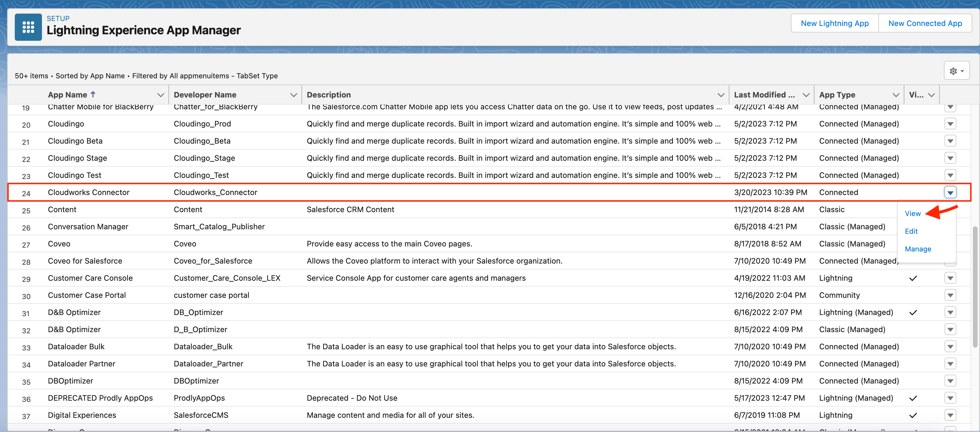The width and height of the screenshot is (980, 432).
Task: Open row actions for DBOptimizer
Action: [x=950, y=381]
